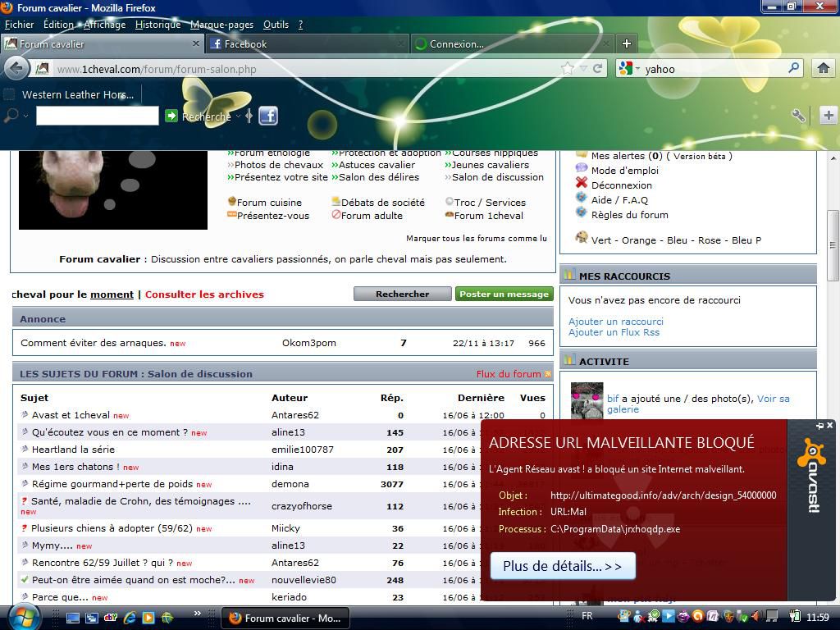Click into the toolbar search text field
The width and height of the screenshot is (840, 630).
click(98, 116)
